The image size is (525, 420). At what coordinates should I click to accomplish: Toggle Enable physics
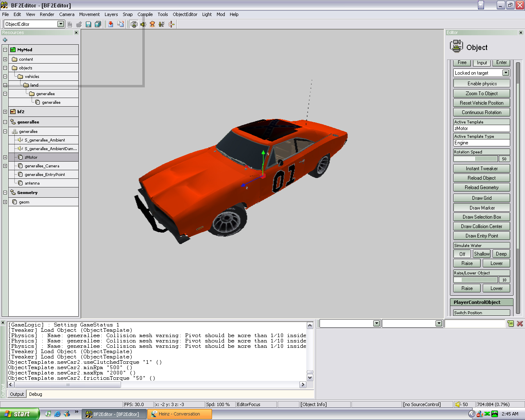(x=482, y=84)
